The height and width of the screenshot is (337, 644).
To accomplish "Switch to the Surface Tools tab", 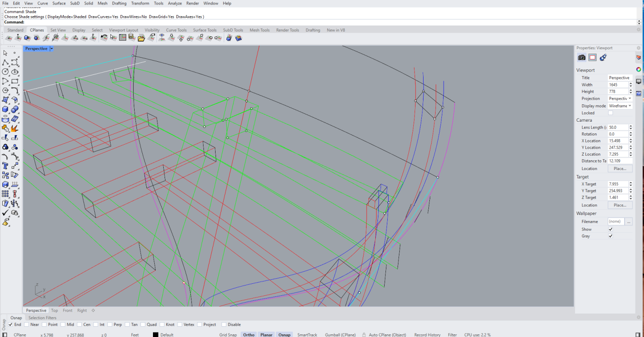I will coord(205,30).
